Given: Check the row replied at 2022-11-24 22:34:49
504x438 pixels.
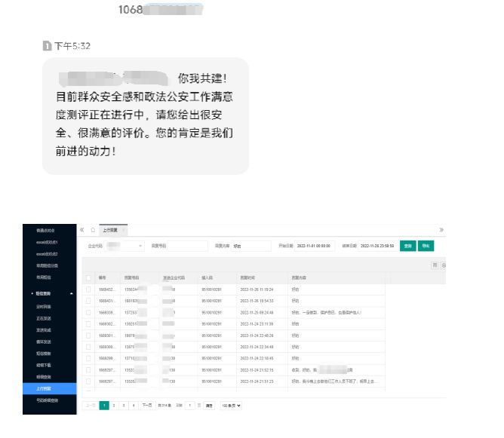Looking at the screenshot, I should click(x=88, y=347).
